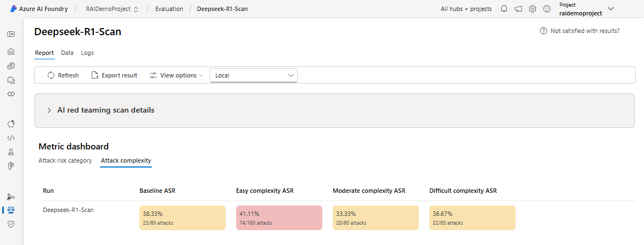Expand the raidemoproject project switcher
Viewport: 644px width, 245px height.
tap(611, 9)
